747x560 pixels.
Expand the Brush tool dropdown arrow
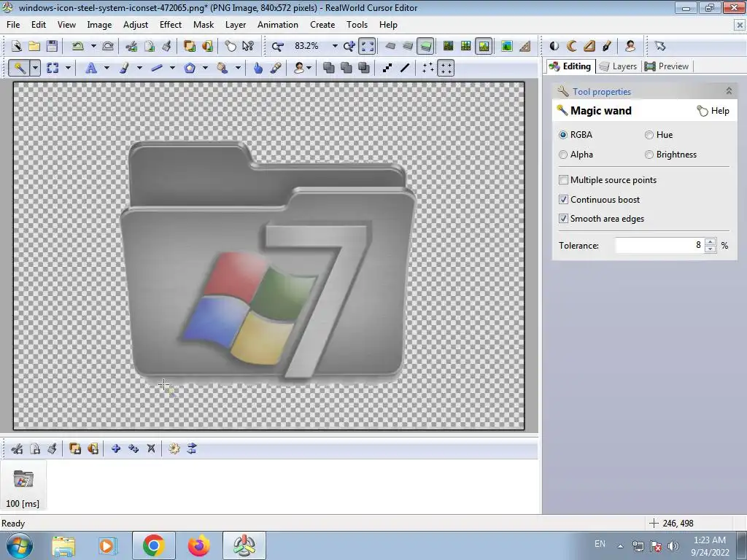pyautogui.click(x=139, y=68)
